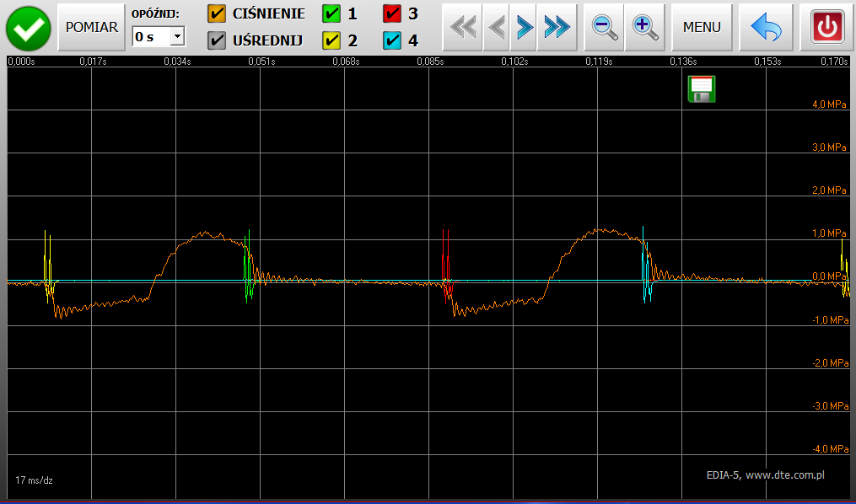Image resolution: width=856 pixels, height=504 pixels.
Task: Click the 0,068s time axis label
Action: tap(346, 61)
